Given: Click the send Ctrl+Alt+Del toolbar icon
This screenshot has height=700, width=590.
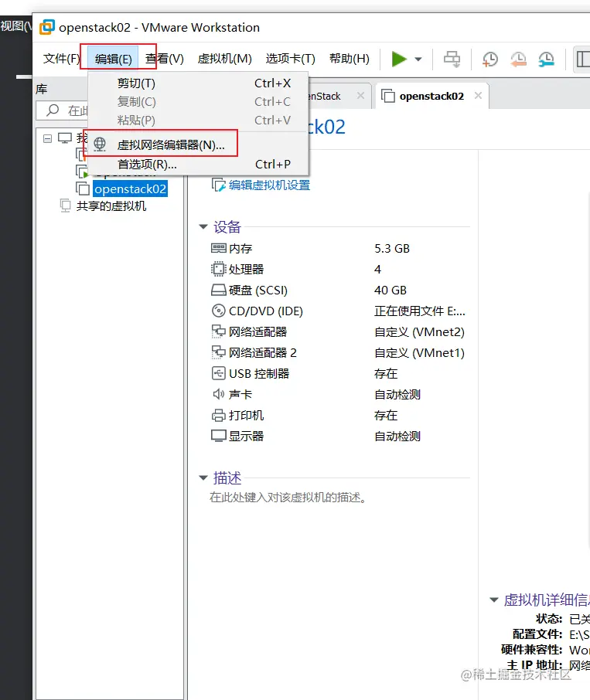Looking at the screenshot, I should (x=452, y=59).
